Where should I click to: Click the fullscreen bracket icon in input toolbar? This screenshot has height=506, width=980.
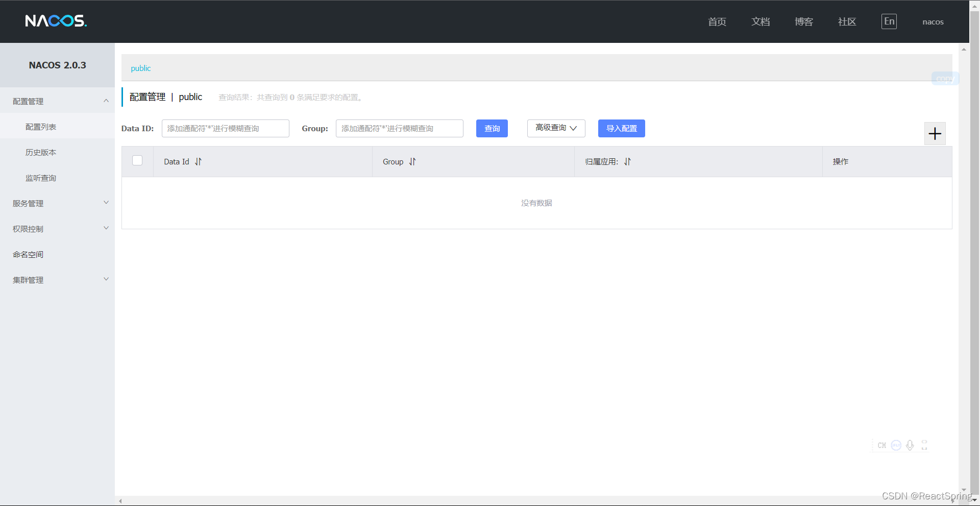pyautogui.click(x=924, y=445)
